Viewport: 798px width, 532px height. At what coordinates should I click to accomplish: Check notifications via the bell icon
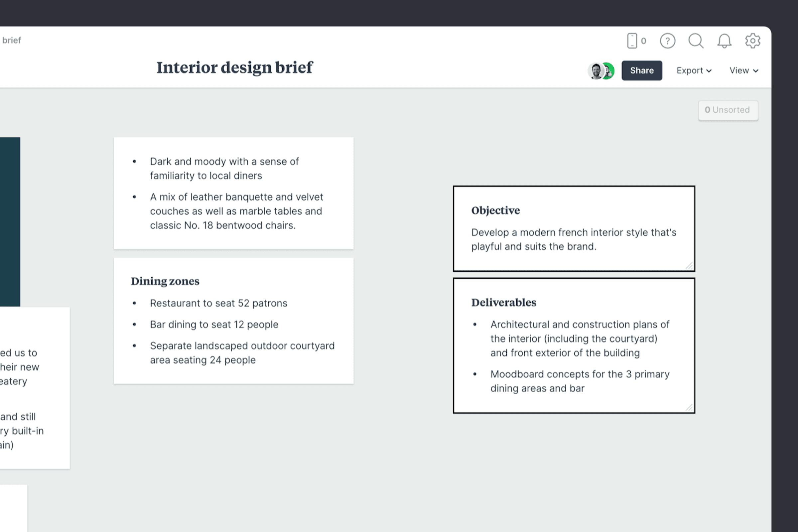click(725, 41)
